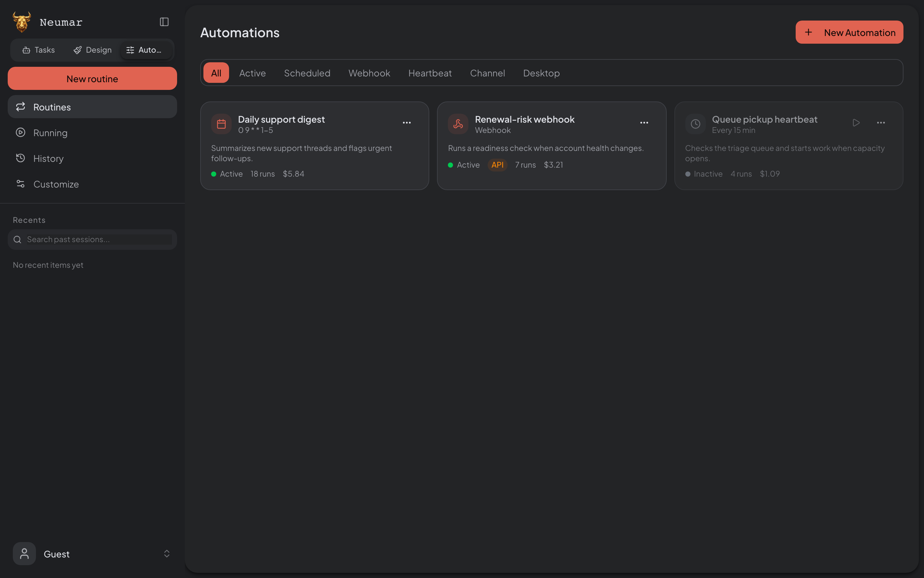Click the '7 runs' count text
Image resolution: width=924 pixels, height=578 pixels.
coord(526,165)
